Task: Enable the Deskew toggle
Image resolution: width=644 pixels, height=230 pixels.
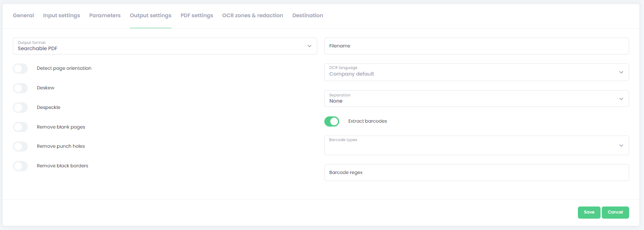Action: pyautogui.click(x=20, y=88)
